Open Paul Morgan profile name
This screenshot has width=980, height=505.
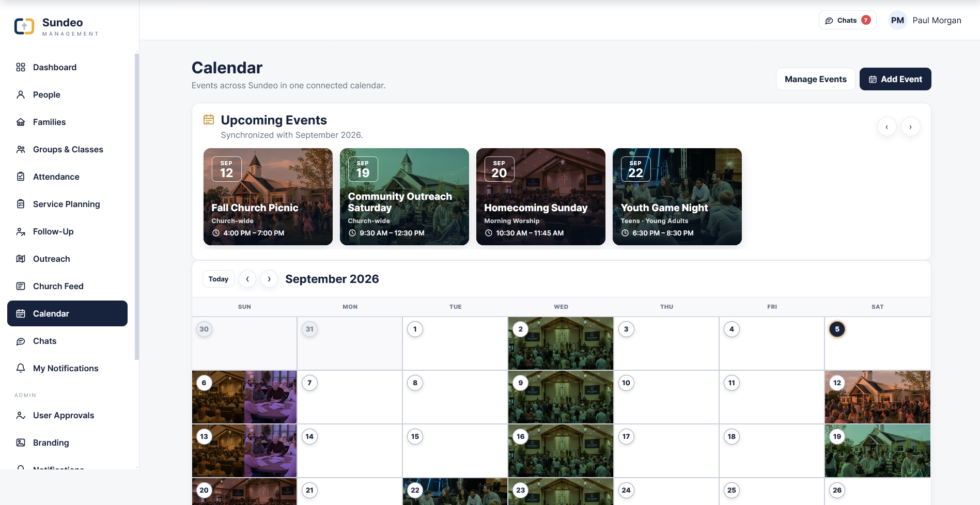point(937,20)
